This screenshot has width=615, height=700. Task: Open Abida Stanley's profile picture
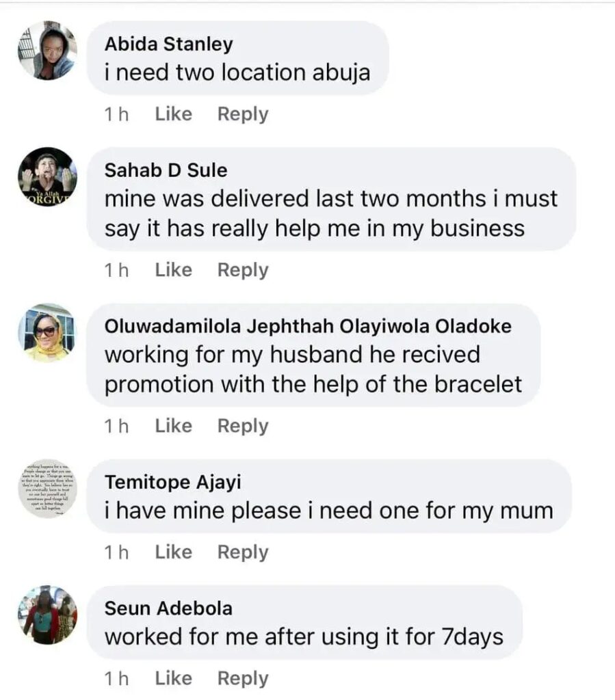(x=47, y=51)
